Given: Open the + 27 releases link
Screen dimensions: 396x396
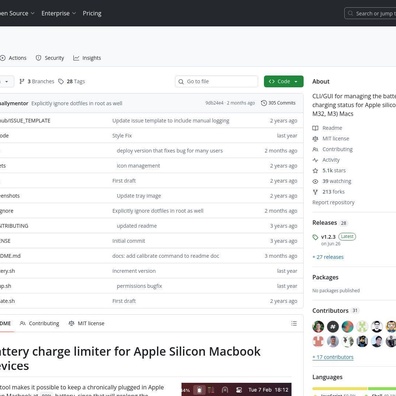Looking at the screenshot, I should [x=328, y=257].
